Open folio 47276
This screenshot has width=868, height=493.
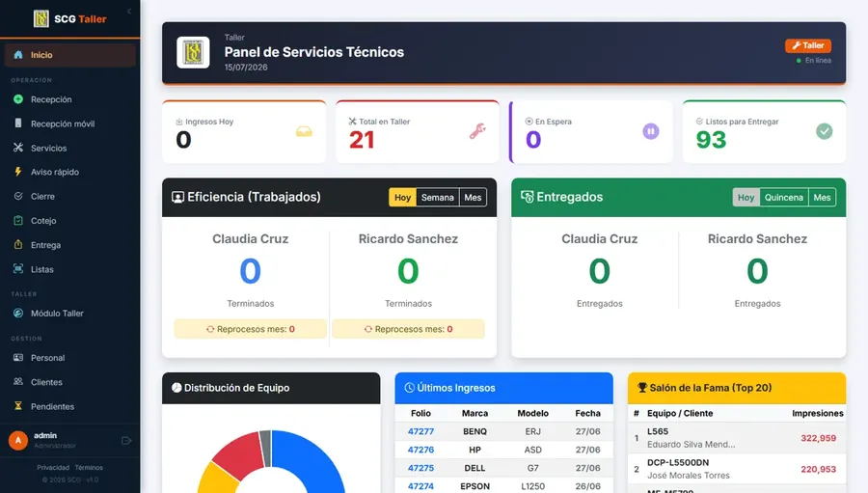[420, 450]
